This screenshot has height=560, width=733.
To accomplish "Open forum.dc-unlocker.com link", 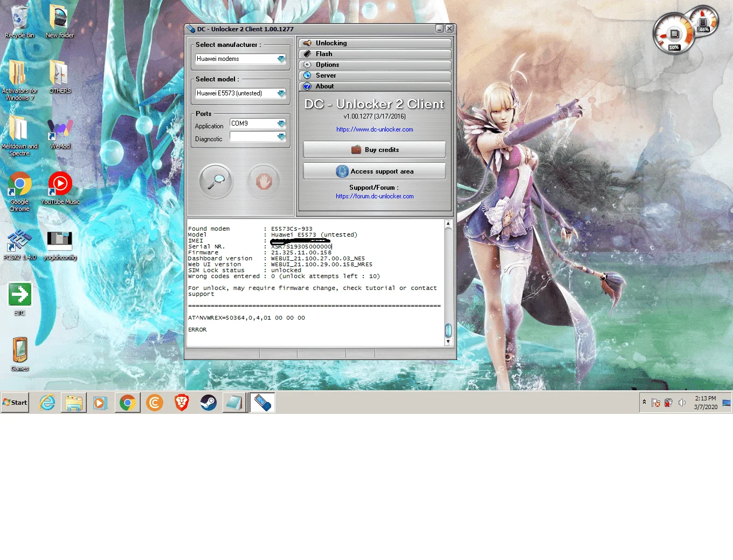I will coord(375,196).
